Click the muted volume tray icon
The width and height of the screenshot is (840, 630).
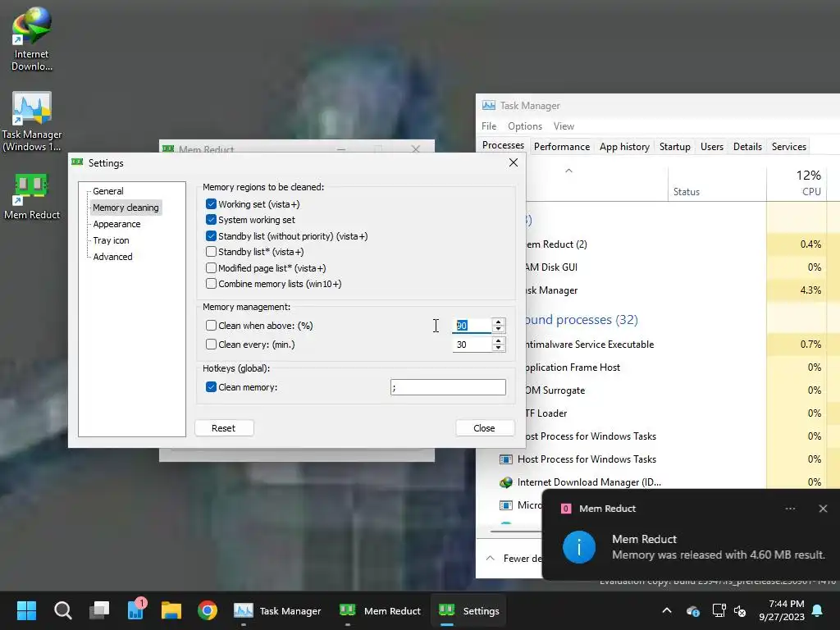pyautogui.click(x=741, y=610)
